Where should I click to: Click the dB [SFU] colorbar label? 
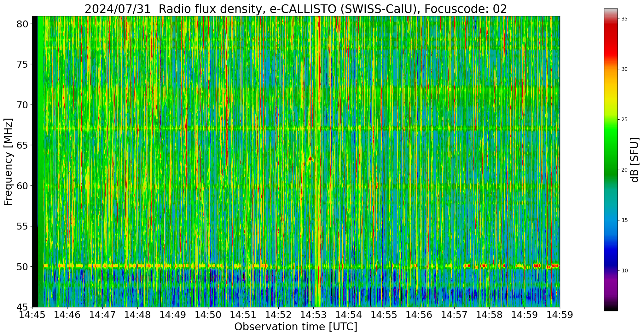pyautogui.click(x=635, y=160)
